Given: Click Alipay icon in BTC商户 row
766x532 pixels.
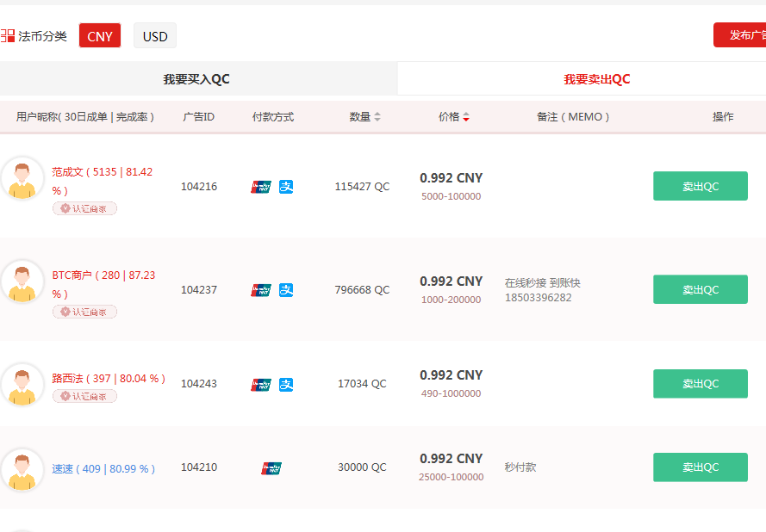Looking at the screenshot, I should pyautogui.click(x=286, y=290).
